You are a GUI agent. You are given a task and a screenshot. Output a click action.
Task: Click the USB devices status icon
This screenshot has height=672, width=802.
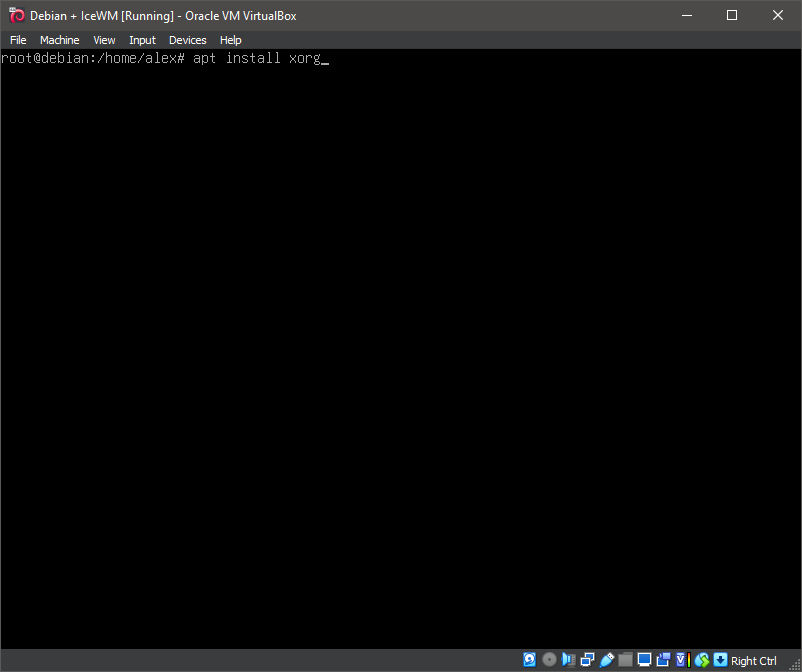click(606, 660)
